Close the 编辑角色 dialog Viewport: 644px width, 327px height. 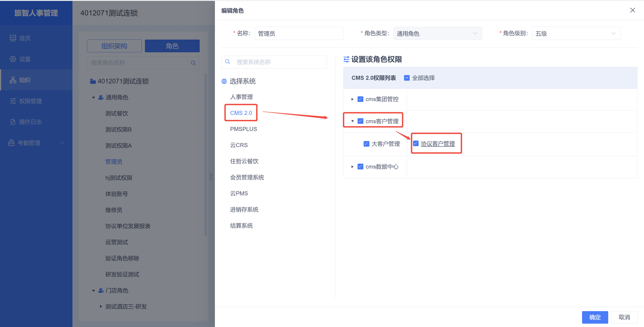(x=633, y=10)
